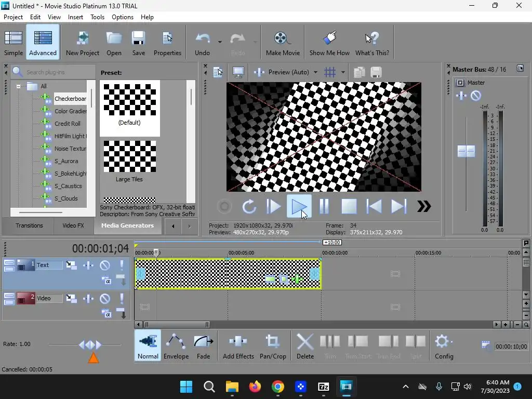Screen dimensions: 532x399
Task: Mute the Text track
Action: (x=105, y=265)
